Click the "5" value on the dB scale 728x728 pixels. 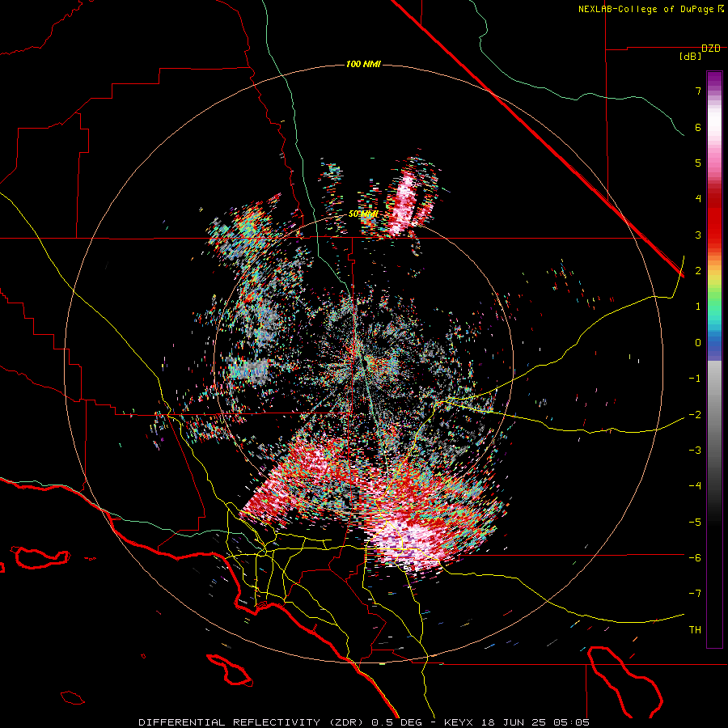click(698, 163)
